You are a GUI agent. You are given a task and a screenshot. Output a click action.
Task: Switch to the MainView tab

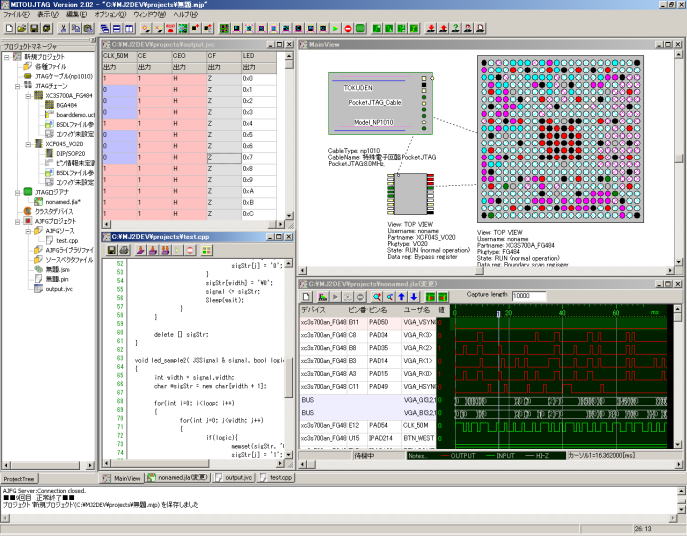coord(122,478)
